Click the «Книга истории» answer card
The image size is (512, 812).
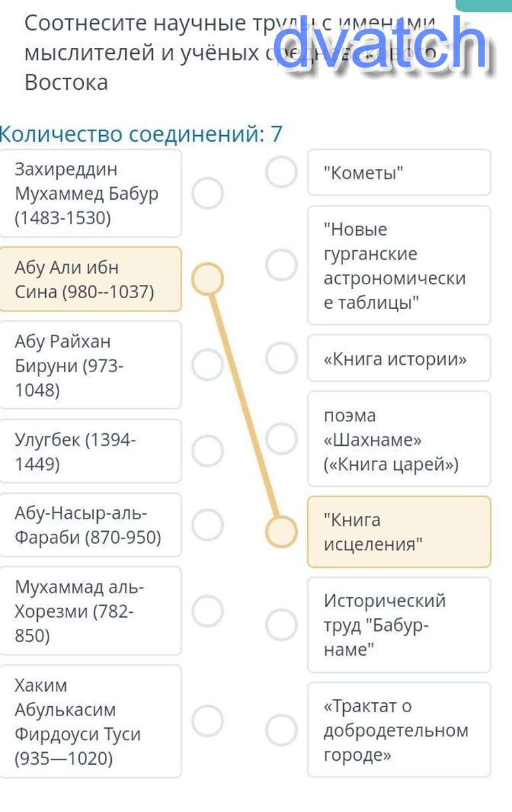398,359
